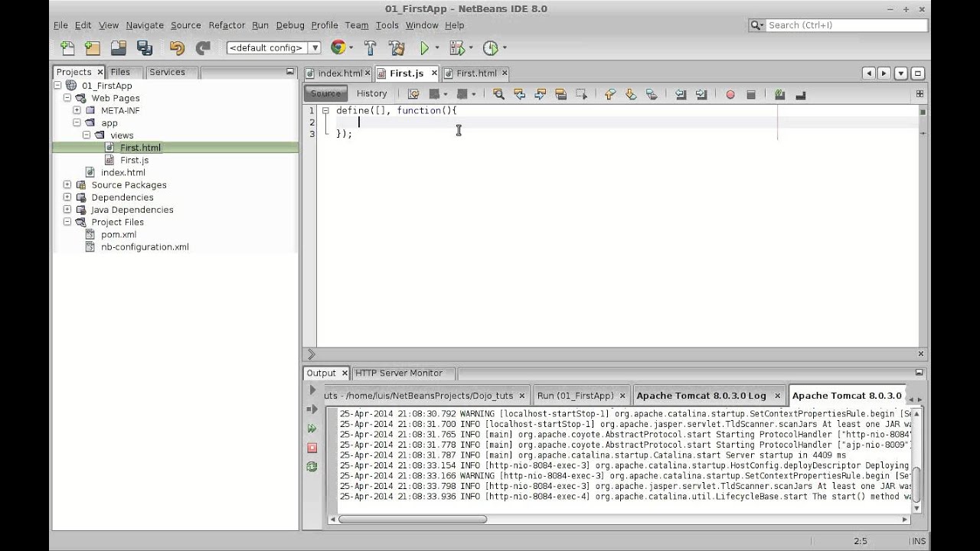Click the red Stop icon in Output panel
980x551 pixels.
pos(312,447)
